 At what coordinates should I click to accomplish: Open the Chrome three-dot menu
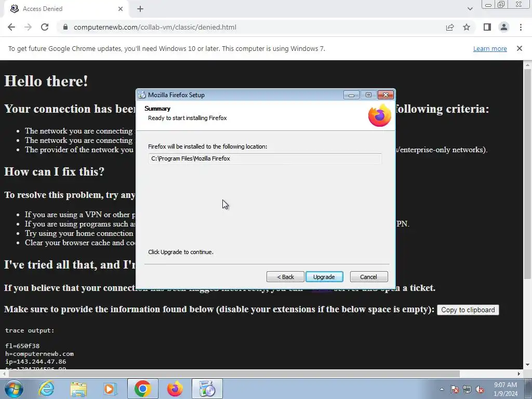(521, 27)
